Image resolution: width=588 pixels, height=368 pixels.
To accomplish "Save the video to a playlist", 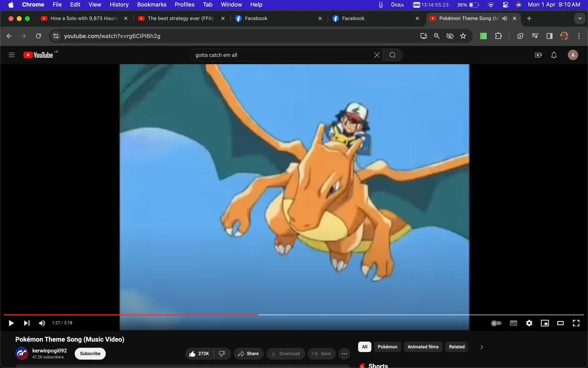I will click(321, 353).
